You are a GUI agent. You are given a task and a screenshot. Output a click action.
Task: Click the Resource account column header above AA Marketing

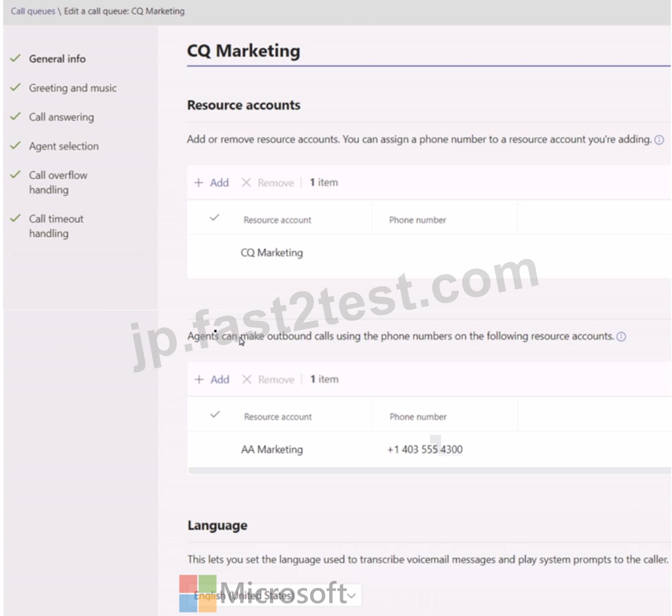tap(278, 417)
